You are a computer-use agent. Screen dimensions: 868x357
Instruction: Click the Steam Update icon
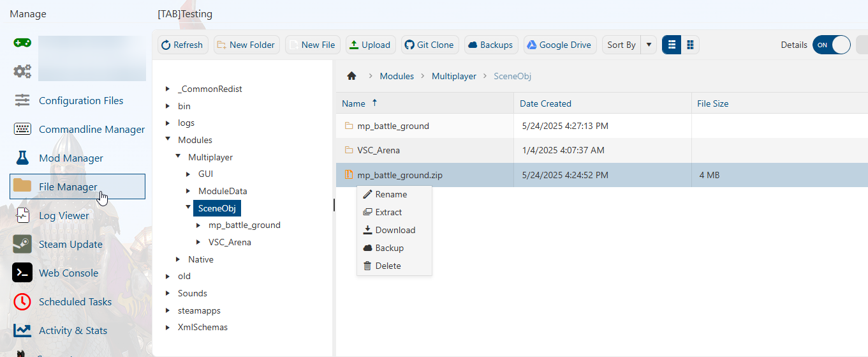point(22,244)
